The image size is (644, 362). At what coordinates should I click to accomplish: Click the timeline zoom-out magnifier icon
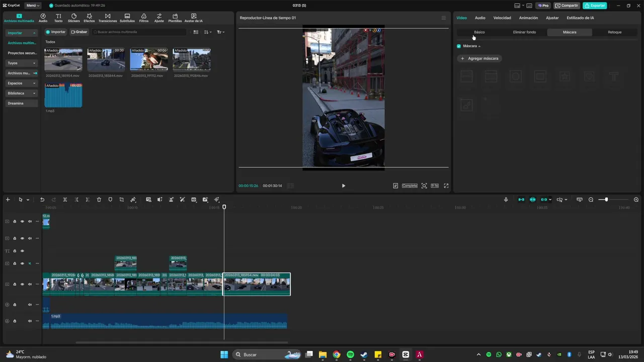pos(591,200)
